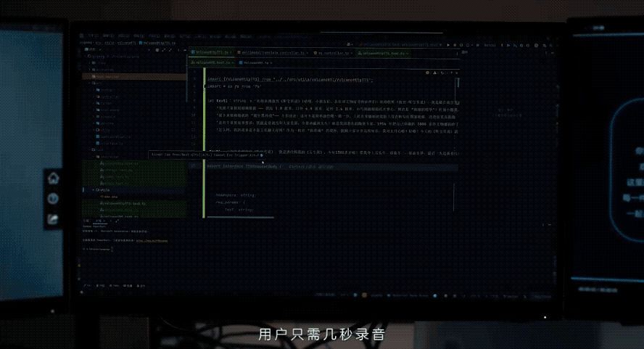This screenshot has height=349, width=644.
Task: Click the terminal command prompt input
Action: 112,249
